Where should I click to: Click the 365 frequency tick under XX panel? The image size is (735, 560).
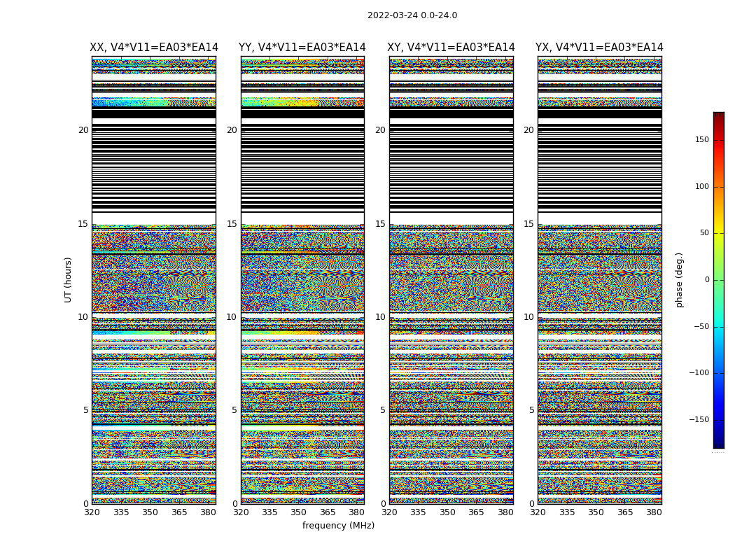pyautogui.click(x=179, y=512)
